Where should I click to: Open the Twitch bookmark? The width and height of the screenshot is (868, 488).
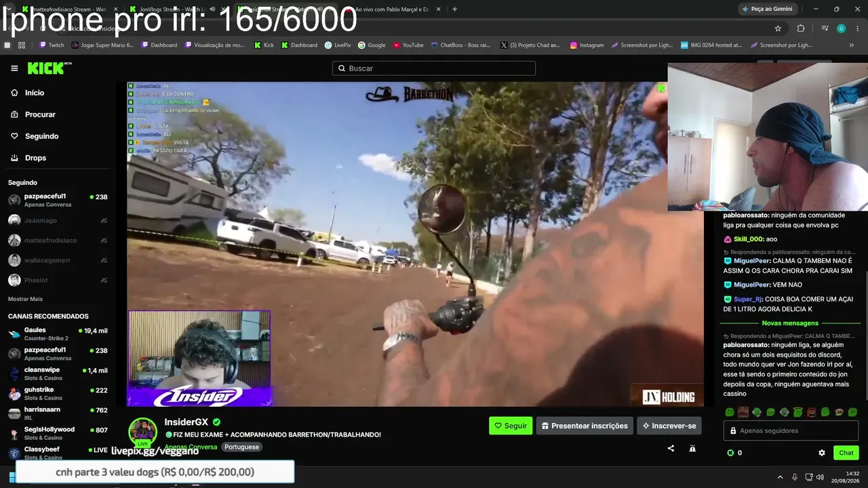tap(52, 45)
